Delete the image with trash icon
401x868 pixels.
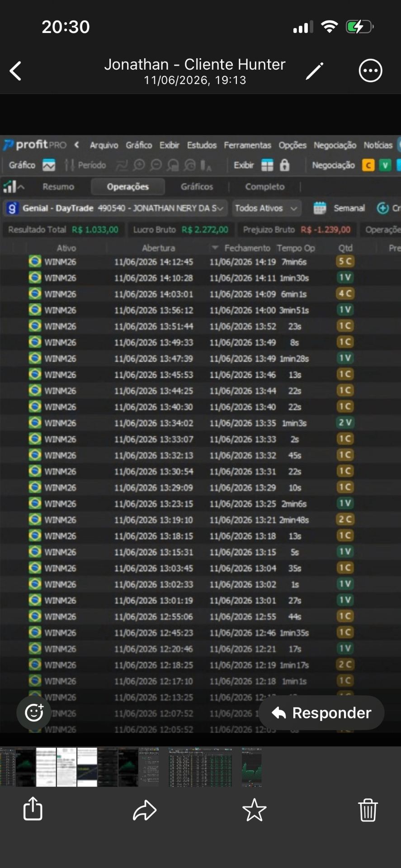pyautogui.click(x=368, y=810)
